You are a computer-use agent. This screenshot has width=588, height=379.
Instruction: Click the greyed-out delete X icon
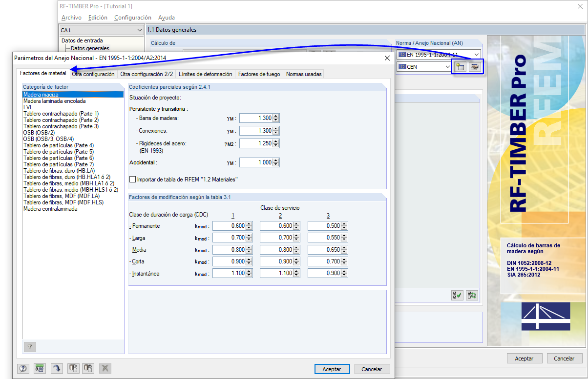[105, 369]
